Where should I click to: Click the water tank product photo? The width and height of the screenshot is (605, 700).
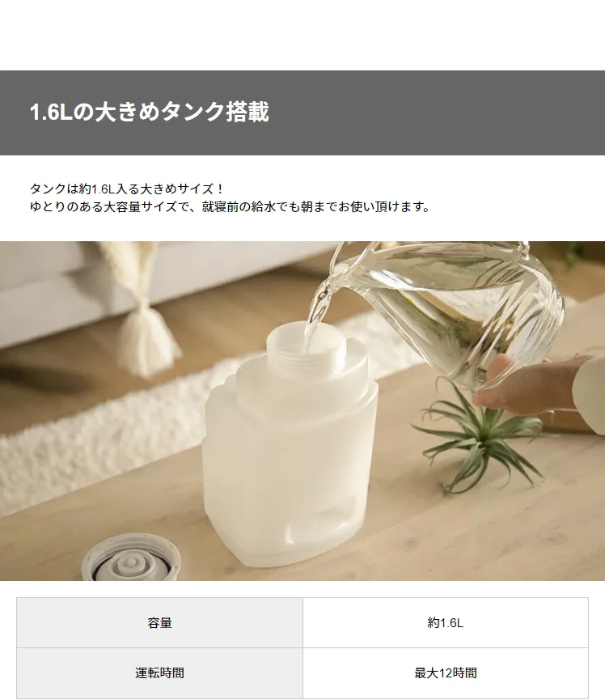302,411
